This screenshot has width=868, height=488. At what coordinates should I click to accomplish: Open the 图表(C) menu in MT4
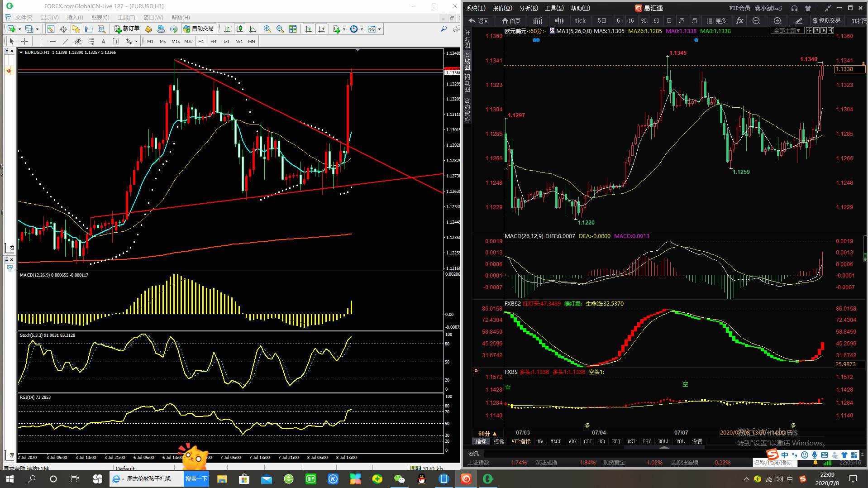pyautogui.click(x=100, y=17)
